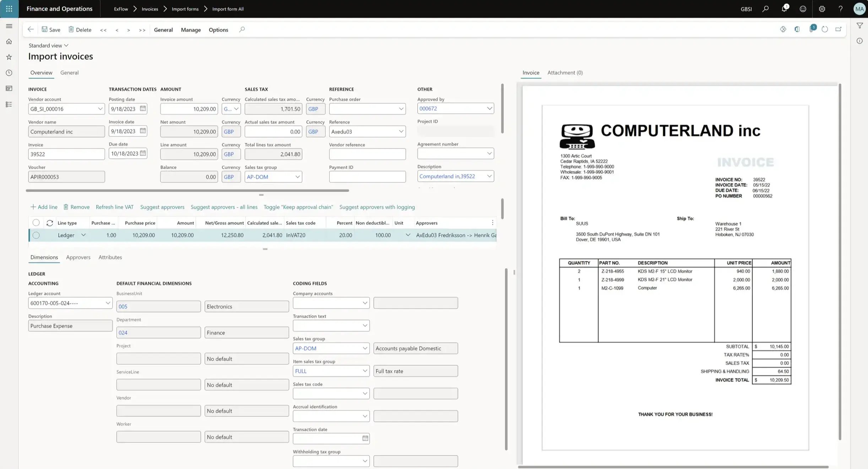868x469 pixels.
Task: Expand the Standard view selector
Action: coord(66,45)
